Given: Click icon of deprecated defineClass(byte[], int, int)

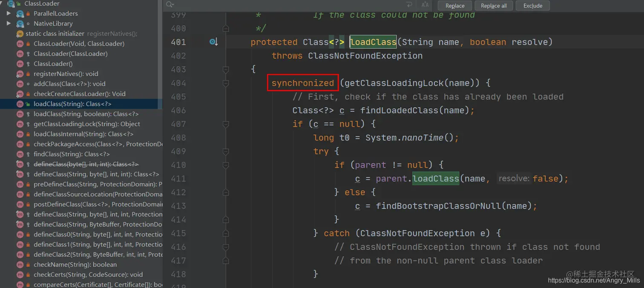Looking at the screenshot, I should 20,164.
